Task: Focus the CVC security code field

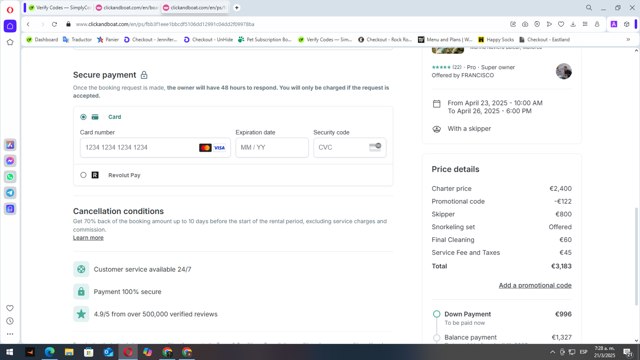Action: pyautogui.click(x=350, y=147)
